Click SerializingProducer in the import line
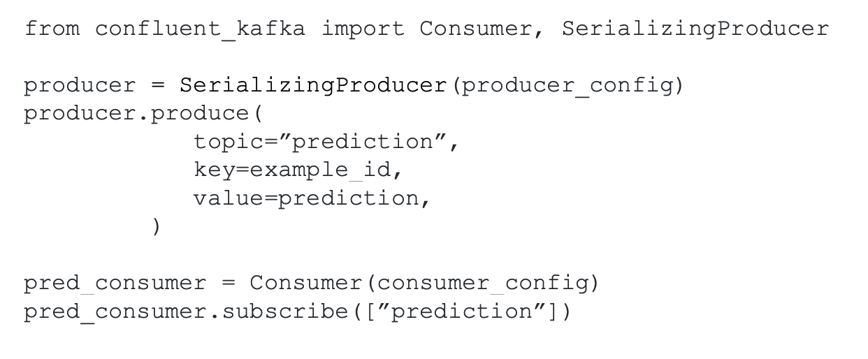868x359 pixels. 695,30
